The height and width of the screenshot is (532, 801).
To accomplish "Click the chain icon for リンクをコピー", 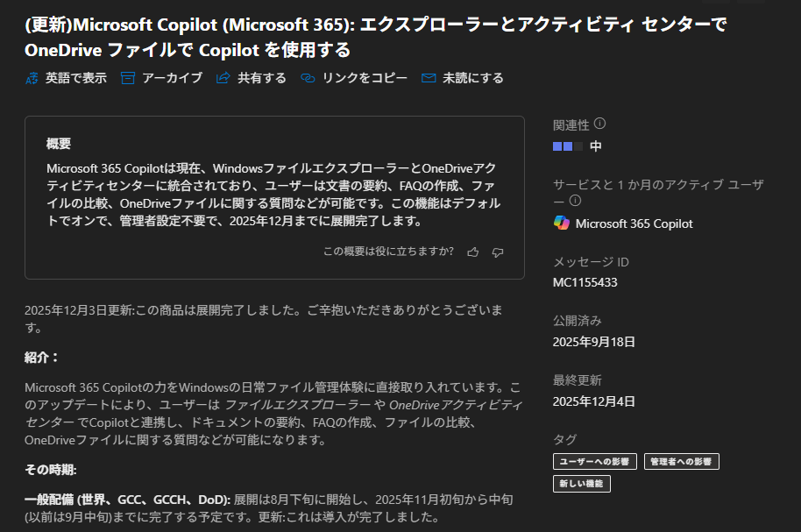I will coord(307,78).
